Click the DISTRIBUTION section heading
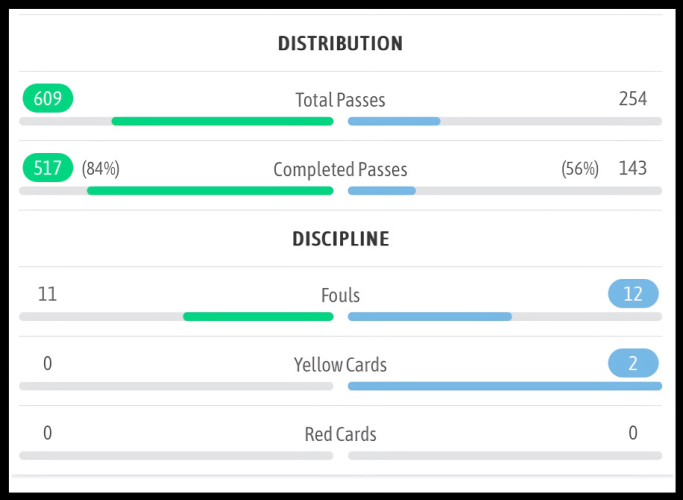 340,44
